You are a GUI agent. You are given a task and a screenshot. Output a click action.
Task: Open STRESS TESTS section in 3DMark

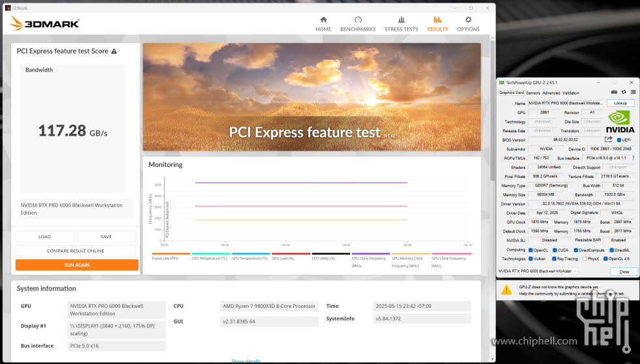401,24
